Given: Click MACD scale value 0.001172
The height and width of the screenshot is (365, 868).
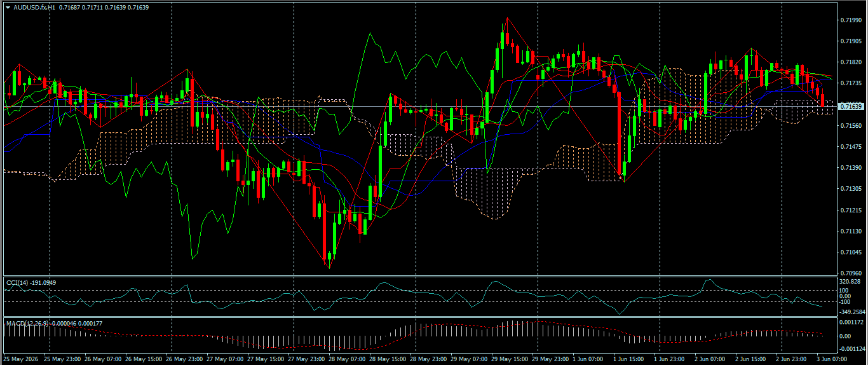Looking at the screenshot, I should (851, 323).
